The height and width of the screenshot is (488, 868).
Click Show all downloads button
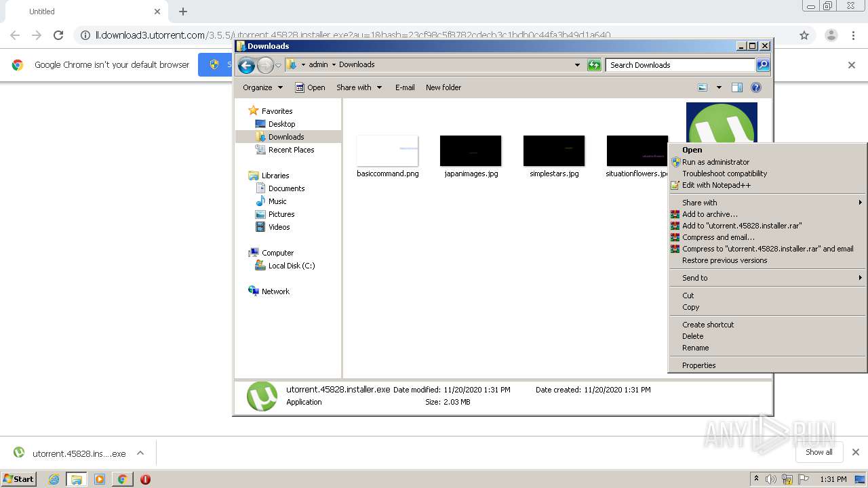pyautogui.click(x=819, y=452)
